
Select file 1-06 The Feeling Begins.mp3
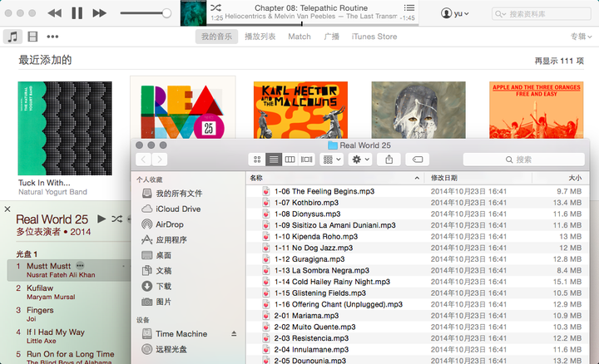click(x=418, y=191)
